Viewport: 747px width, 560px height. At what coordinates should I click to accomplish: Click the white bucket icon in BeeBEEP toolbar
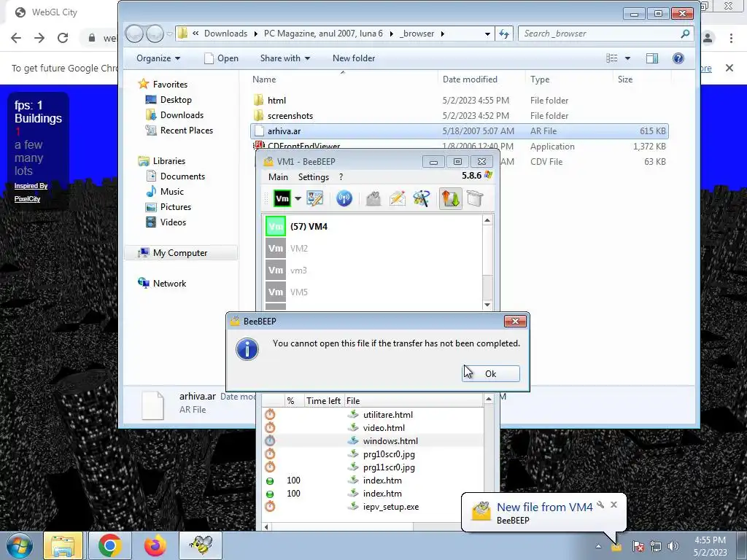pos(475,198)
